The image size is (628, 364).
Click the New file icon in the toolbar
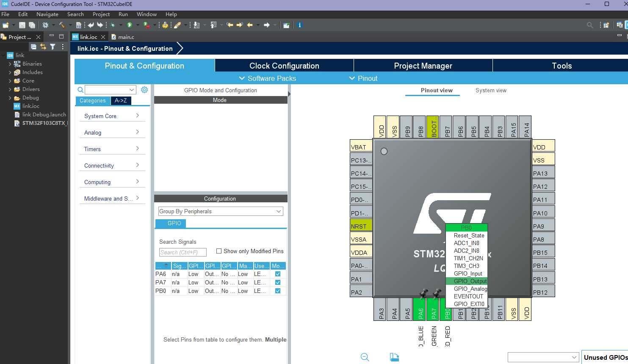[6, 25]
